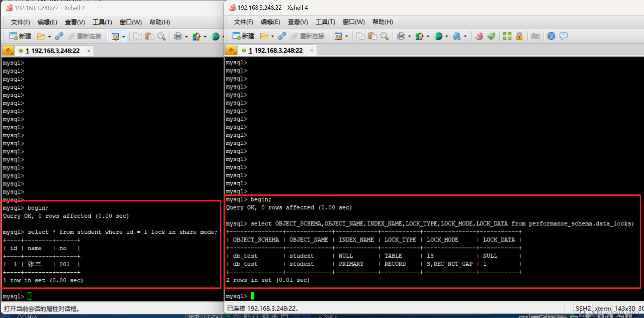This screenshot has height=318, width=644.
Task: Click the paste clipboard icon in the left window
Action: coord(149,36)
